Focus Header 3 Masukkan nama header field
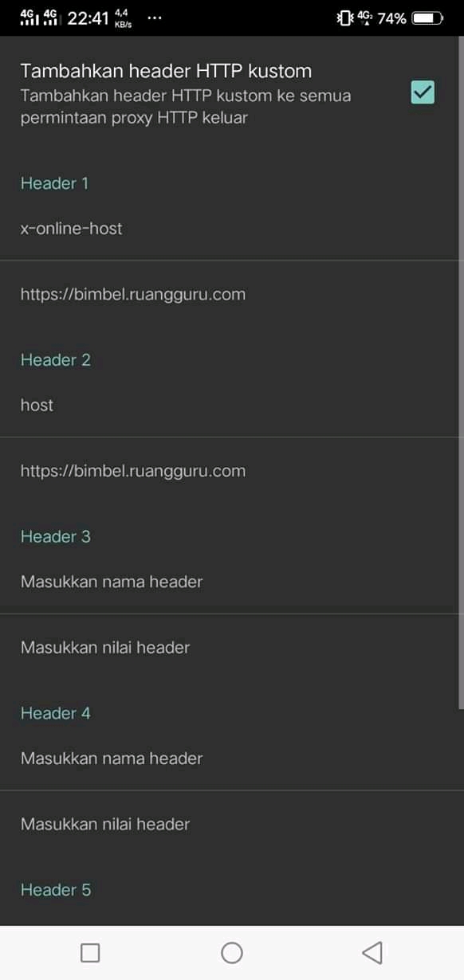The height and width of the screenshot is (980, 464). pyautogui.click(x=232, y=582)
